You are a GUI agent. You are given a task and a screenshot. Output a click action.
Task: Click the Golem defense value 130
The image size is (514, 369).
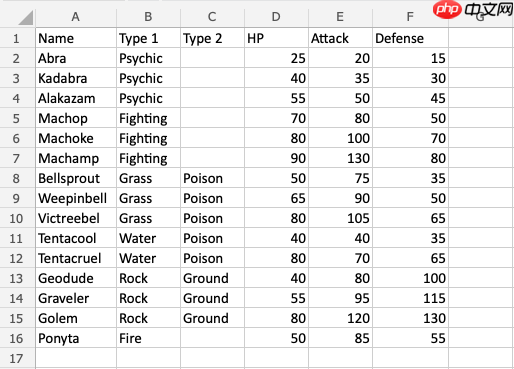pos(410,318)
